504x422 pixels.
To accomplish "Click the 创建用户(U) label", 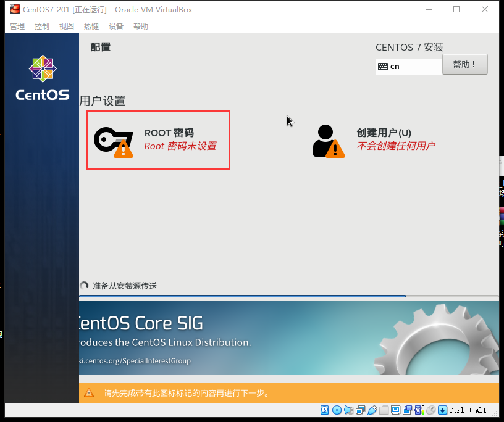I will point(384,133).
